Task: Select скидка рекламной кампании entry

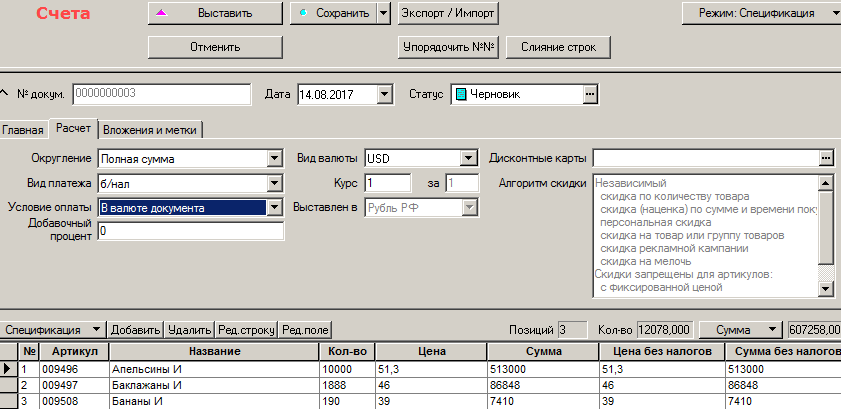Action: tap(674, 249)
